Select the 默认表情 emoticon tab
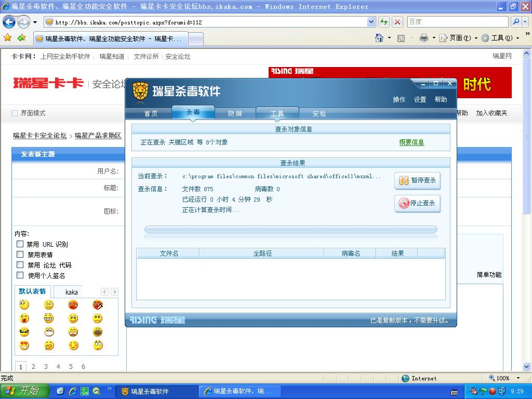This screenshot has height=399, width=532. click(x=33, y=291)
